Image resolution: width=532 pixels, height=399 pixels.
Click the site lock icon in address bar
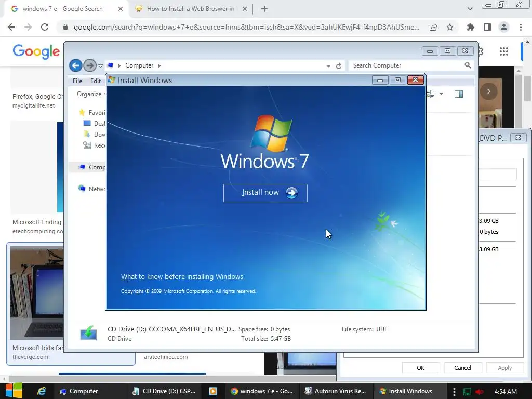(65, 27)
